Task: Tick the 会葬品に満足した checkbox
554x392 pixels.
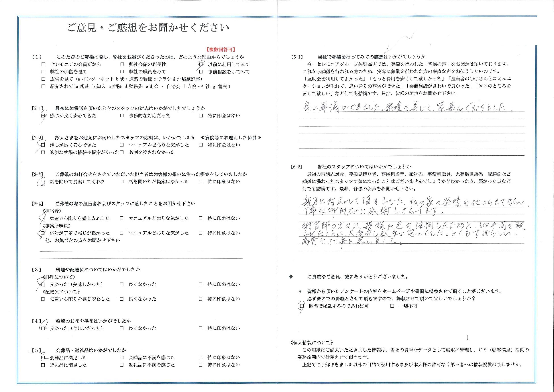Action: (x=43, y=357)
